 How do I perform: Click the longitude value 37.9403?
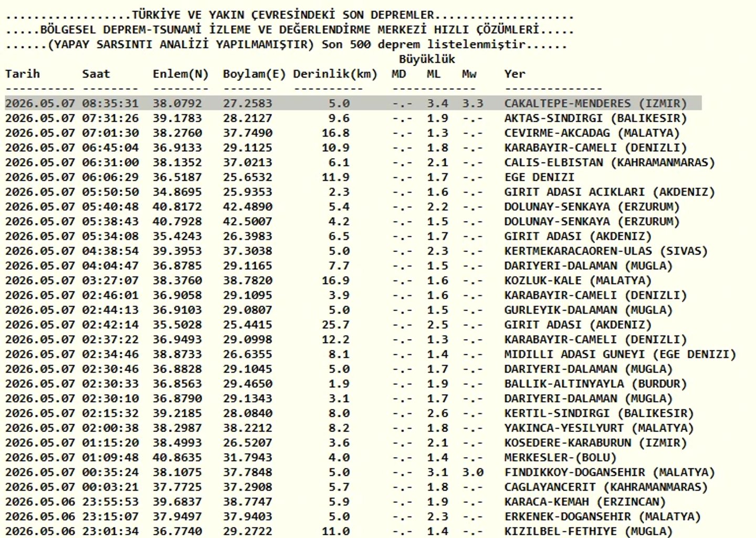pos(247,516)
